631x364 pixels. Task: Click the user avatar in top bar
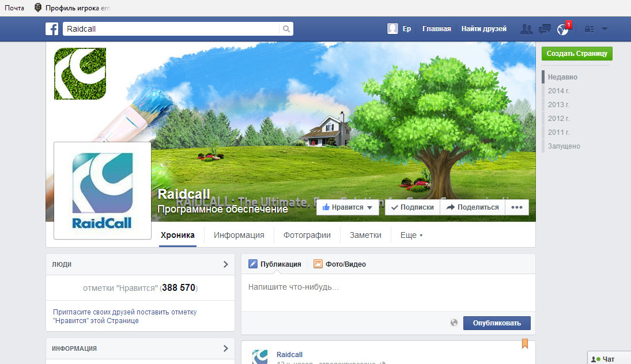[x=392, y=29]
